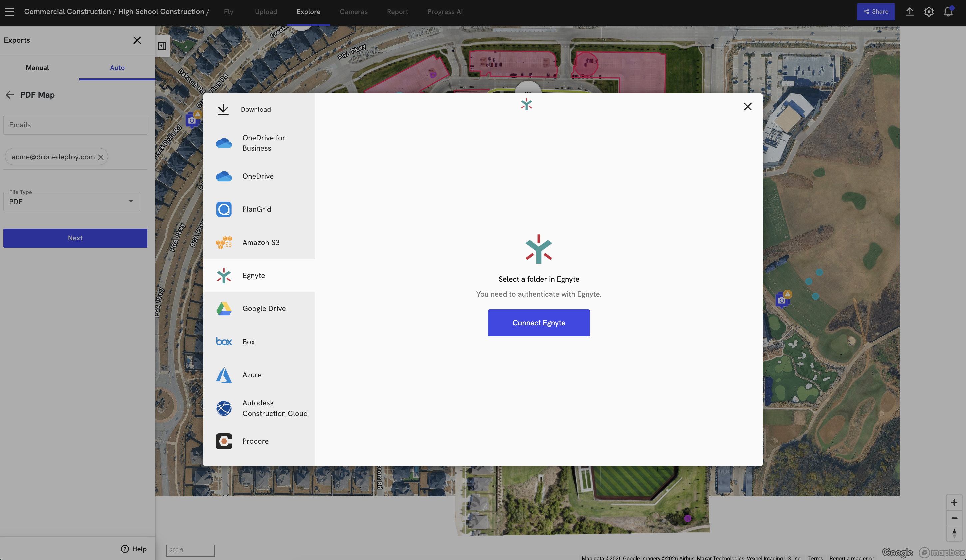Screen dimensions: 966x560
Task: Switch to the Manual exports tab
Action: (x=37, y=67)
